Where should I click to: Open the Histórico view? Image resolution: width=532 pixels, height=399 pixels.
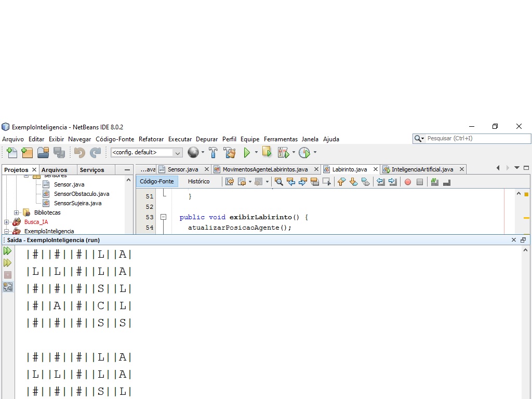(199, 181)
